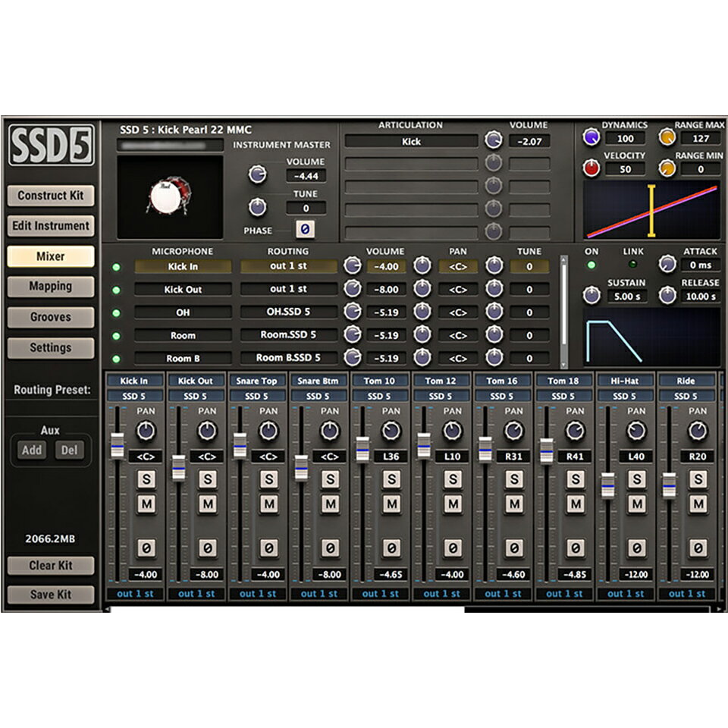Click the Sustain knob

pos(591,295)
